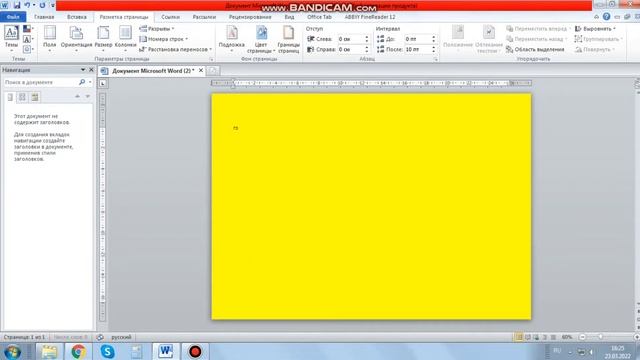Switch to the ABBYY FineReader 12 tab
Viewport: 640px width, 360px height.
[x=370, y=17]
